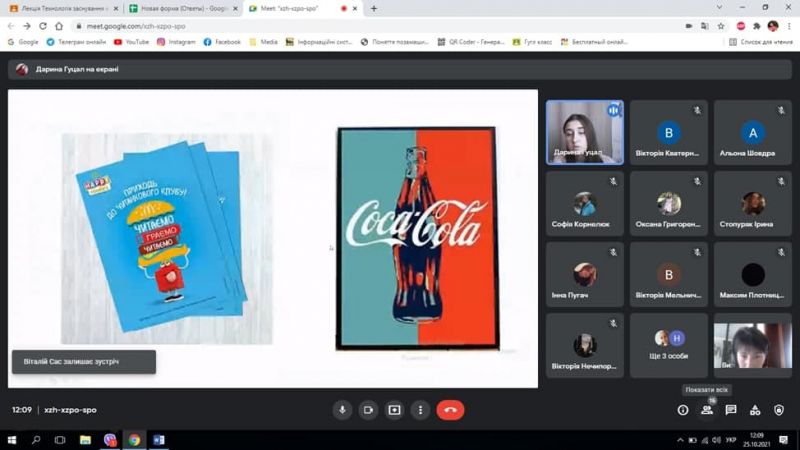Open the Windows Start menu
The height and width of the screenshot is (450, 800).
click(x=11, y=440)
